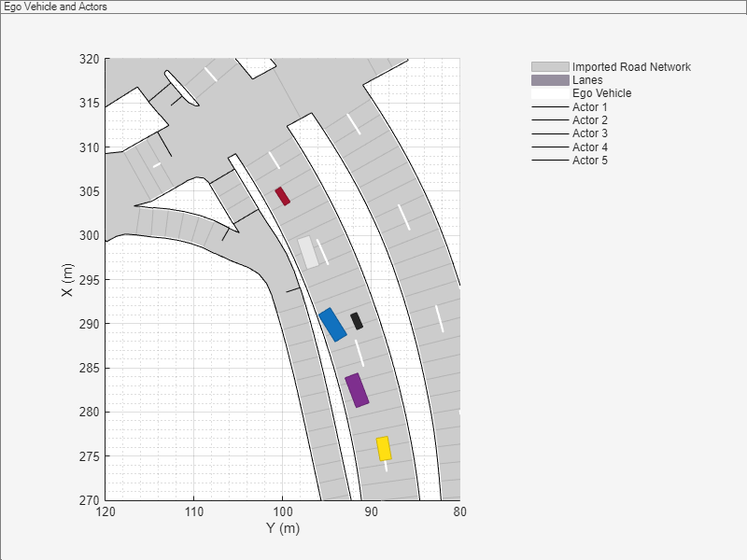Image resolution: width=747 pixels, height=560 pixels.
Task: Click the dark red vehicle at the top
Action: pyautogui.click(x=281, y=194)
